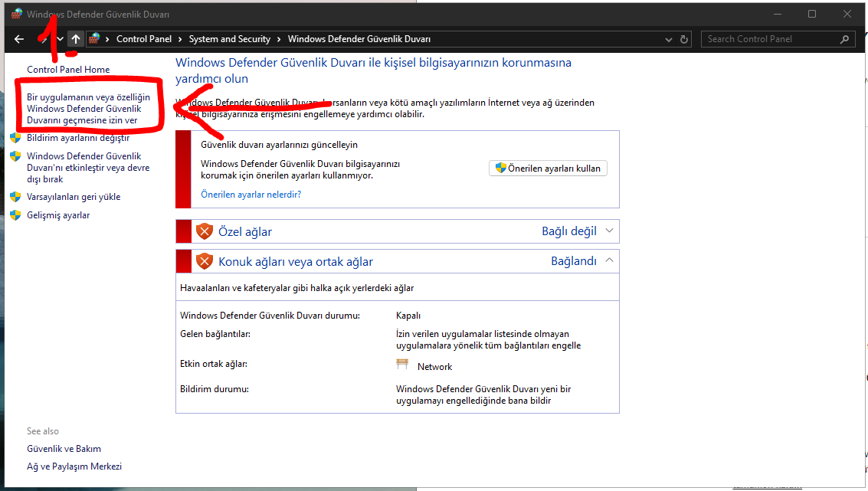
Task: Click the System and Security breadcrumb
Action: [229, 39]
